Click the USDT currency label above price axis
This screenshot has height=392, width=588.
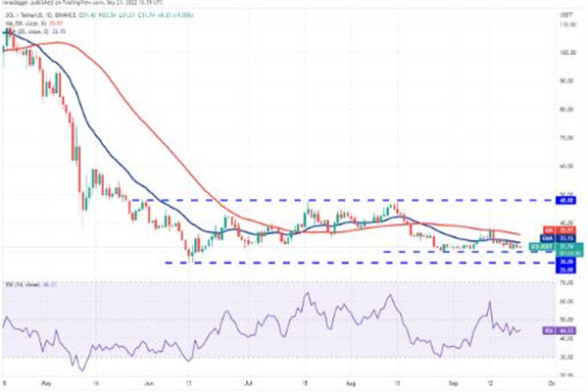click(x=564, y=13)
